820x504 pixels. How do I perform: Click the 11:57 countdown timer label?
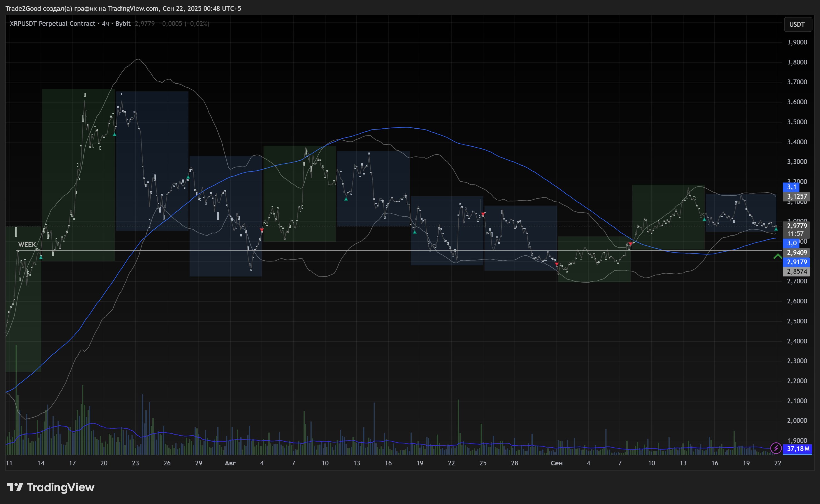click(795, 234)
